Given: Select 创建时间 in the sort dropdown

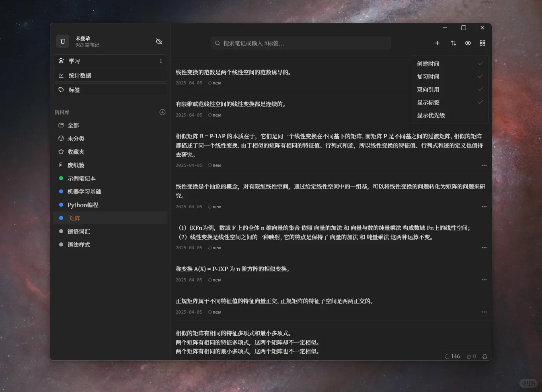Looking at the screenshot, I should (x=428, y=64).
